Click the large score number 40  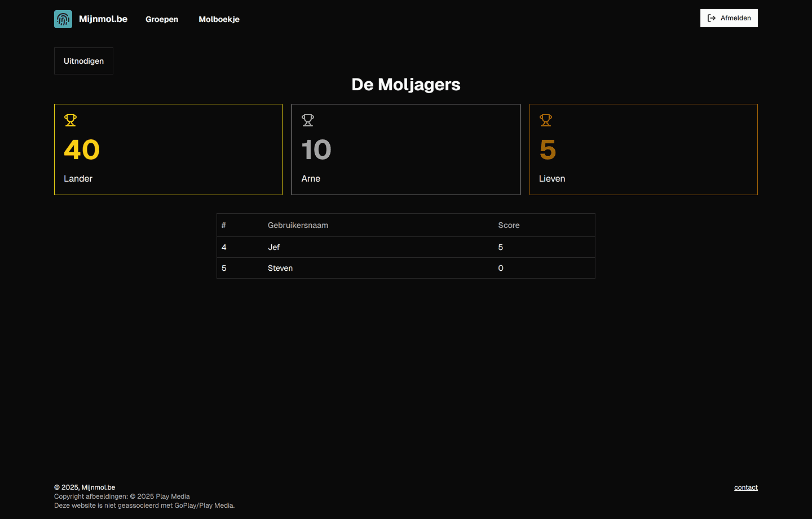pos(82,149)
